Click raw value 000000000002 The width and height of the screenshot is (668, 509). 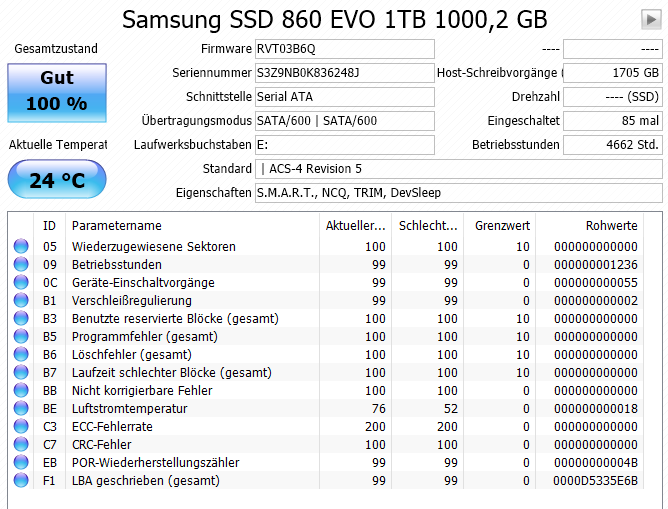(x=596, y=301)
